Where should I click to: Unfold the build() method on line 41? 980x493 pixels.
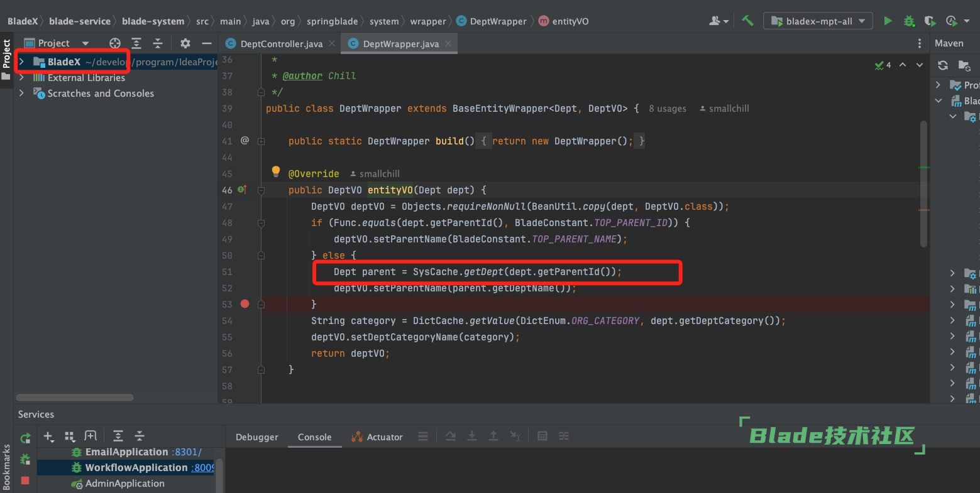pyautogui.click(x=261, y=141)
